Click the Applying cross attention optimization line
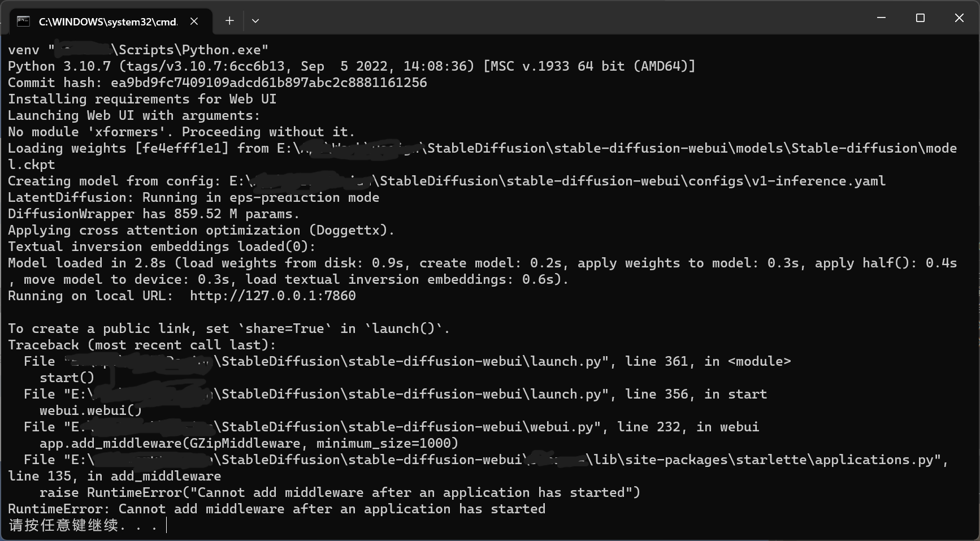The width and height of the screenshot is (980, 541). tap(201, 230)
